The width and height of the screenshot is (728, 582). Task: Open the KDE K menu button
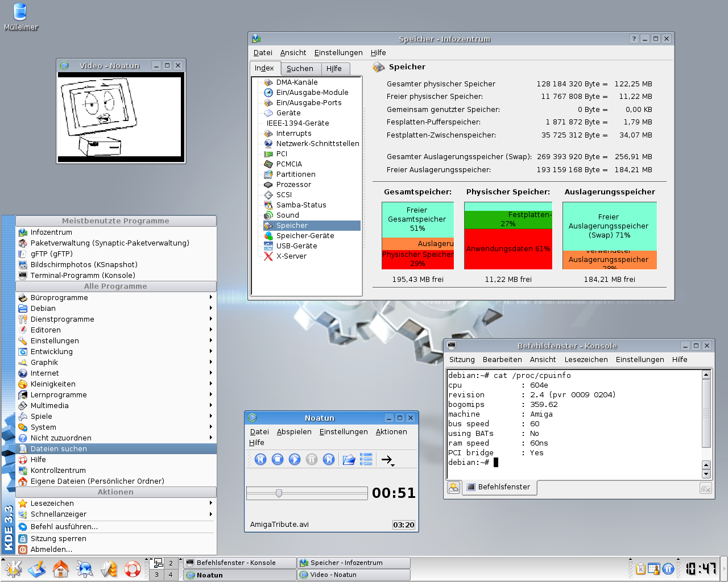[x=13, y=568]
